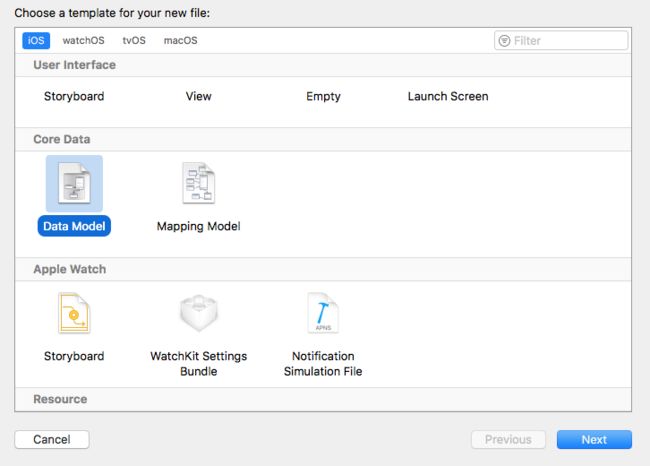Open the macOS templates tab
This screenshot has height=466, width=650.
(180, 41)
